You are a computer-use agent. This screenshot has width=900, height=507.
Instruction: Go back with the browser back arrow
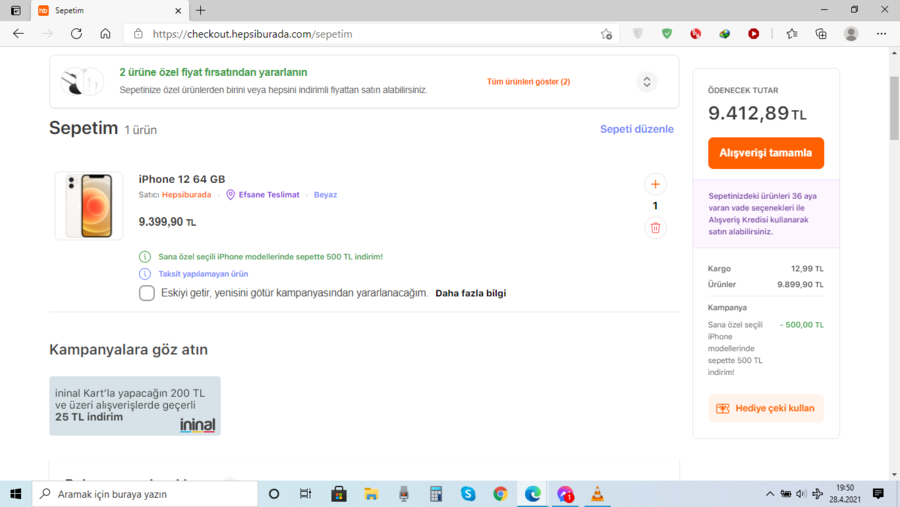18,34
